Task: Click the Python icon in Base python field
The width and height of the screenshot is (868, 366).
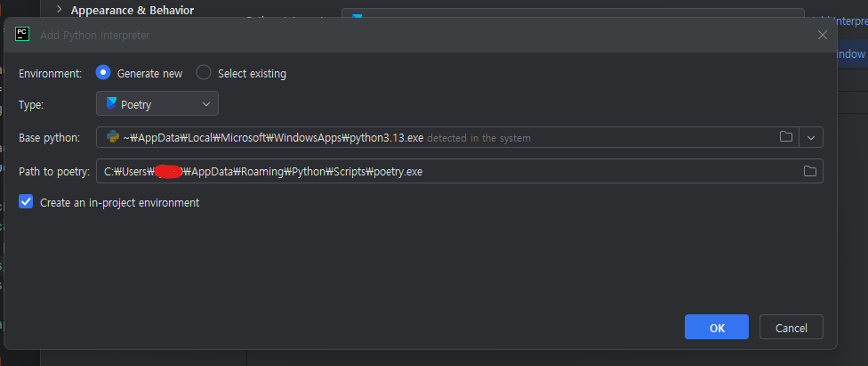Action: coord(113,137)
